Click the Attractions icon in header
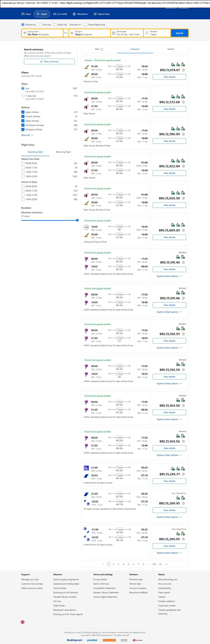 pos(74,14)
